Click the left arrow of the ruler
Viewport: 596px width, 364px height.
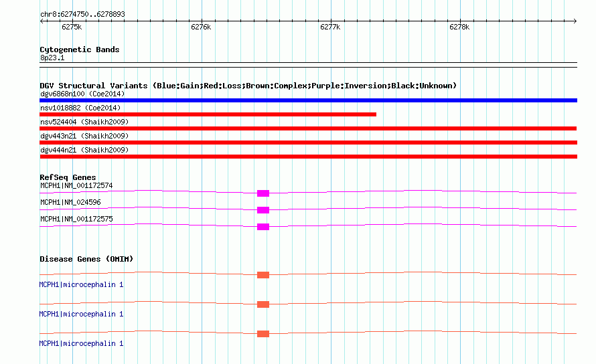(42, 21)
